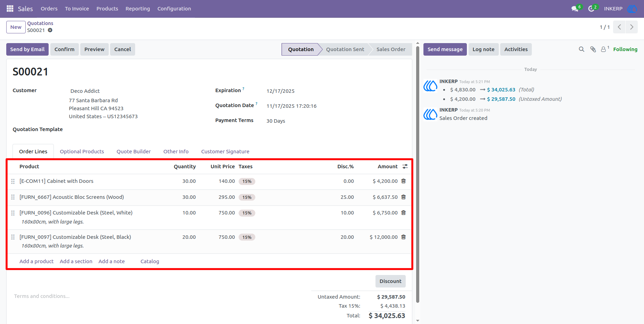Delete the Cabinet with Doors line
Viewport: 644px width, 324px height.
[x=404, y=181]
